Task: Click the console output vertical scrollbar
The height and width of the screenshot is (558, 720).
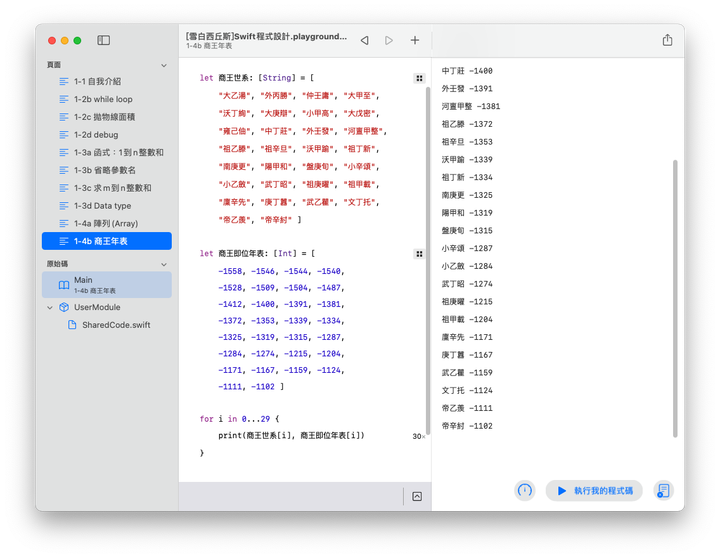Action: click(x=675, y=299)
